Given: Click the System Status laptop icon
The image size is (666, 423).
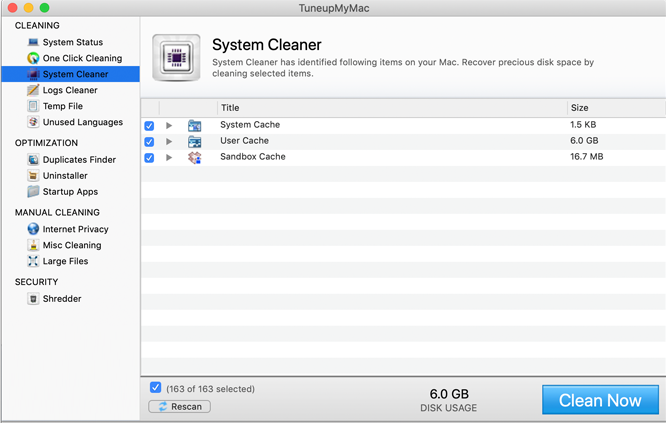Looking at the screenshot, I should coord(33,42).
